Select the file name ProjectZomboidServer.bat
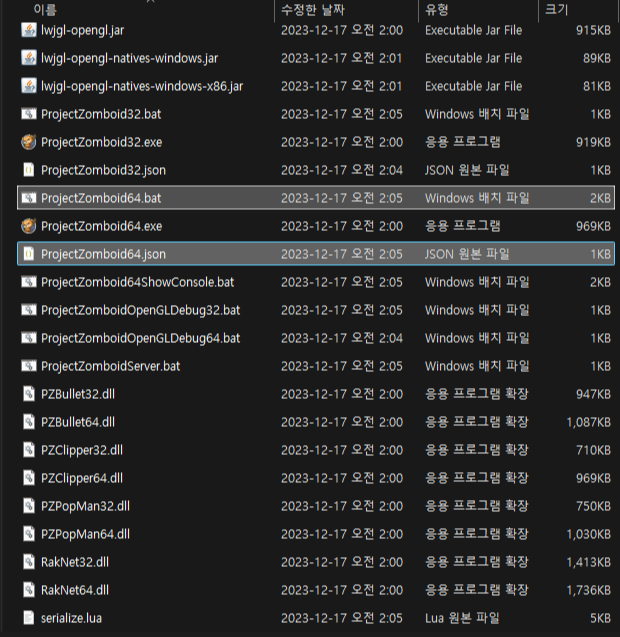This screenshot has height=637, width=620. (x=111, y=366)
